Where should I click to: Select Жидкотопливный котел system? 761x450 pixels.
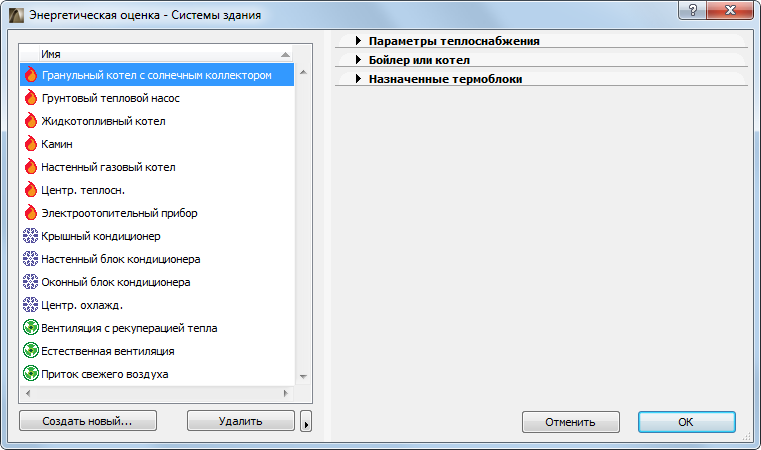pos(157,121)
